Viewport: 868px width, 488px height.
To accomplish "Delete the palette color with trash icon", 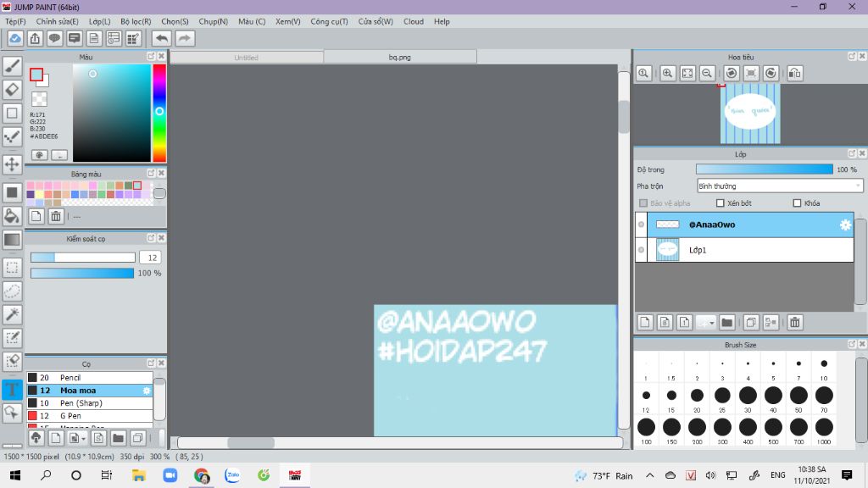I will click(56, 216).
